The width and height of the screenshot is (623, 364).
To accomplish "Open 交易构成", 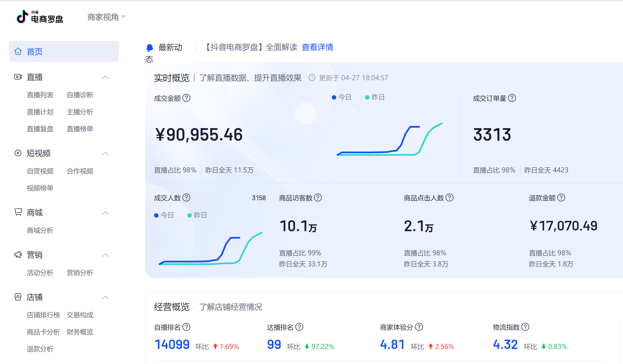I will [80, 315].
